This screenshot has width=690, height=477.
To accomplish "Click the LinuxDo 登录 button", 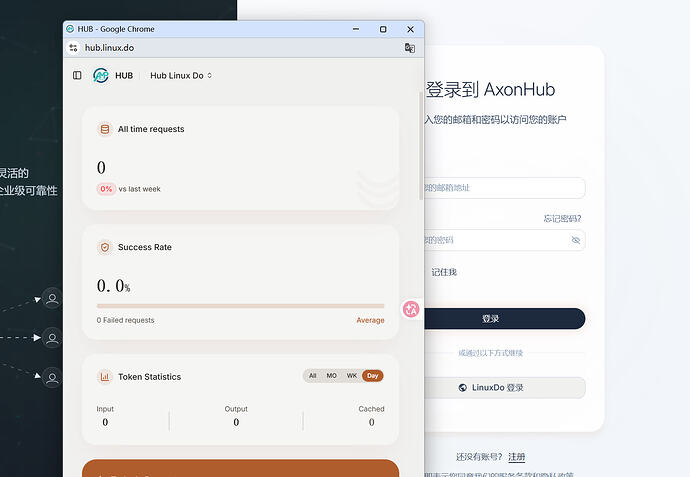I will [x=504, y=388].
